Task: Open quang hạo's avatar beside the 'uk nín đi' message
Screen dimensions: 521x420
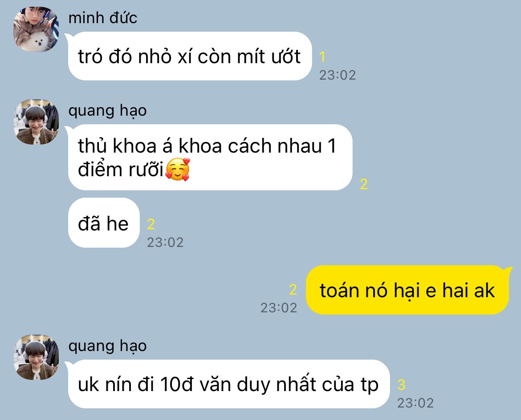Action: click(36, 357)
